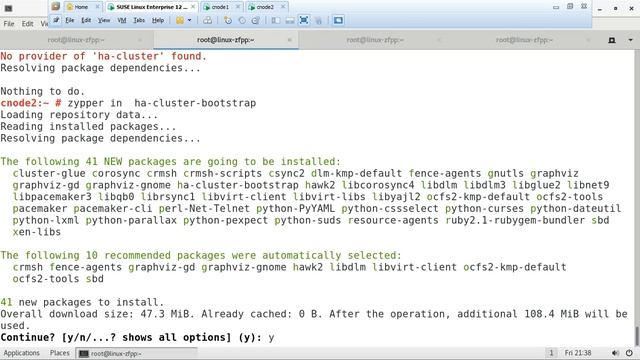Open the Places menu in the panel
The width and height of the screenshot is (640, 360).
pos(60,353)
